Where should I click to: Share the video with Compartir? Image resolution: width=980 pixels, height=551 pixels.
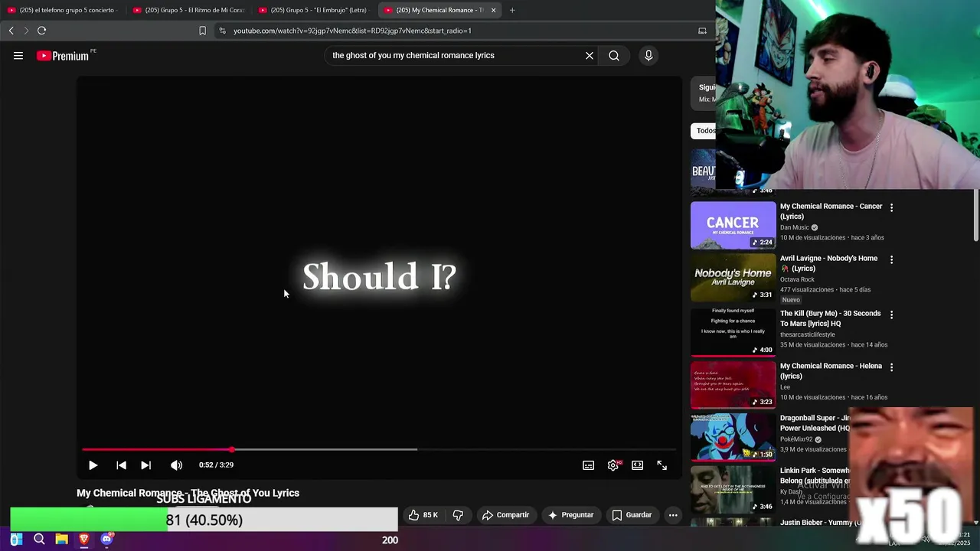pyautogui.click(x=505, y=515)
